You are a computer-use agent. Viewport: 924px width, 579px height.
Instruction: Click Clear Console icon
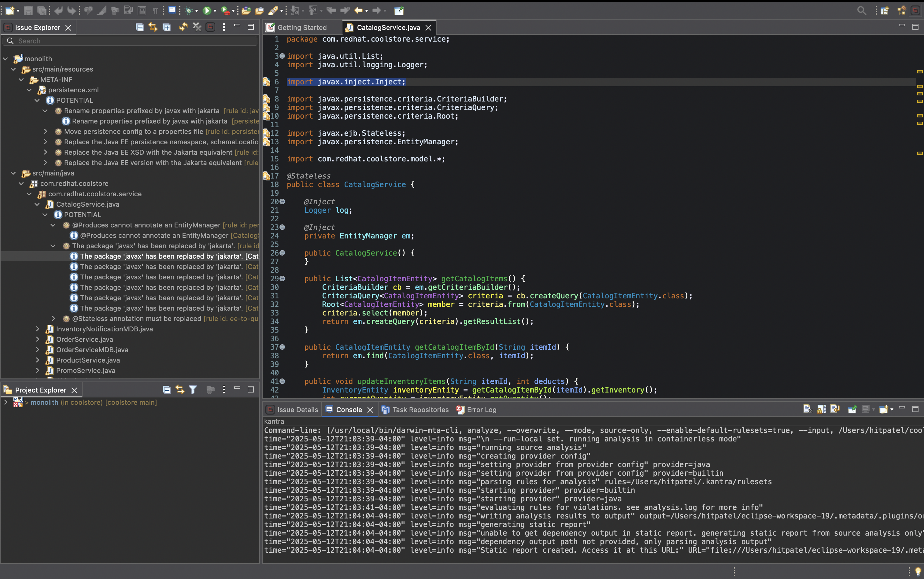[807, 409]
